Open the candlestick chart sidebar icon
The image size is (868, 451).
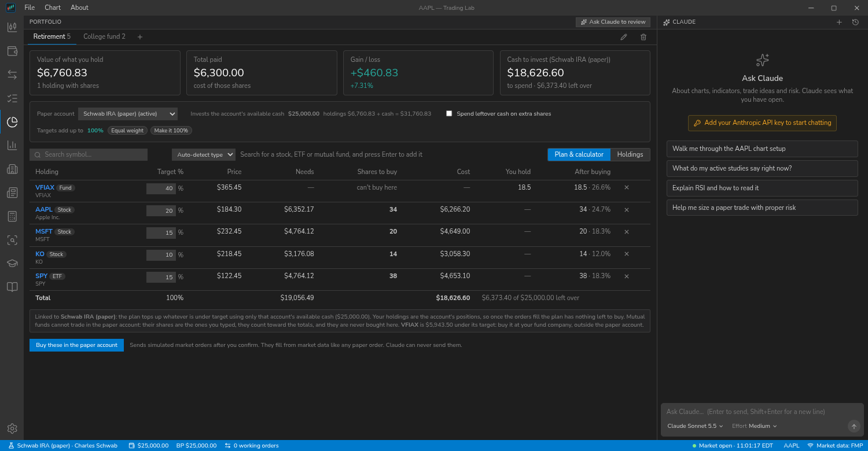click(12, 27)
